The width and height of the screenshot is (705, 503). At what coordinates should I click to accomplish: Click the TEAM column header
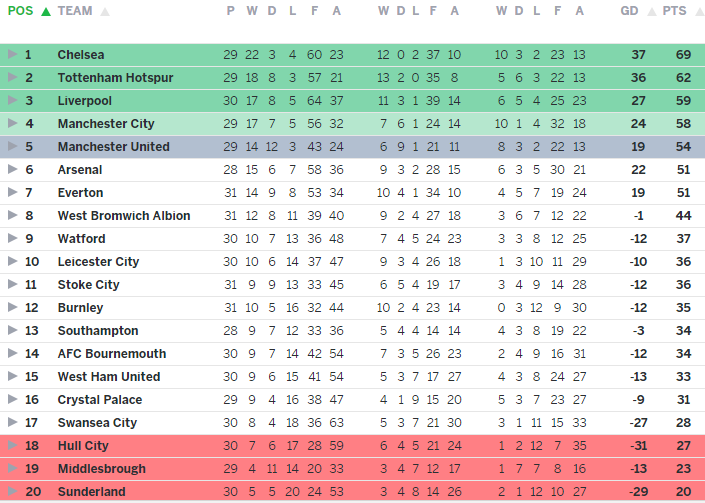pos(75,12)
